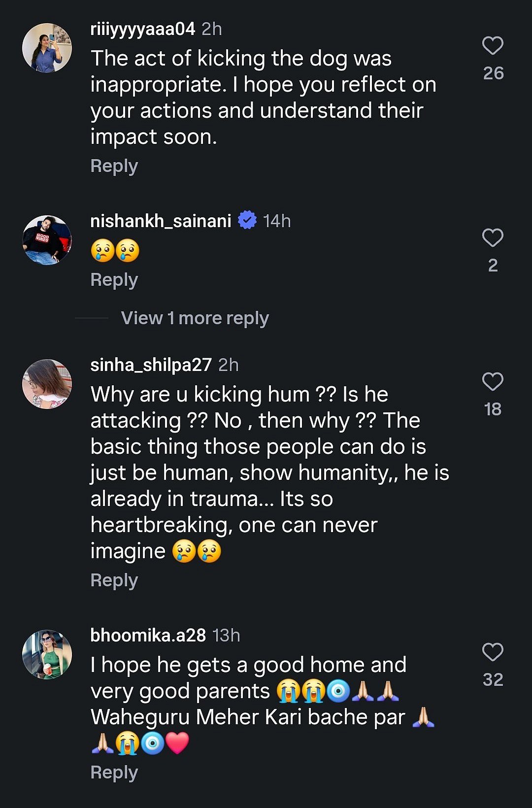Open nishankh_sainani's profile picture
The image size is (532, 808).
pyautogui.click(x=47, y=240)
